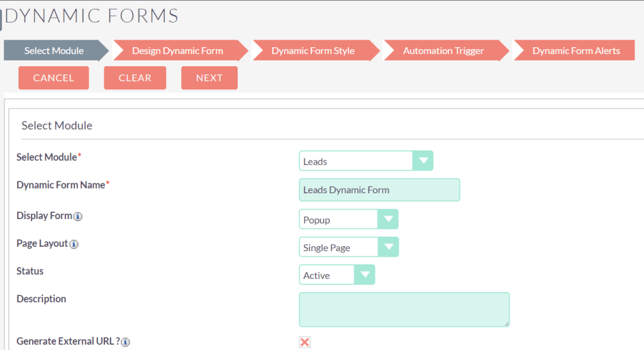Select the Dynamic Form Alerts step
This screenshot has height=350, width=644.
coord(576,50)
